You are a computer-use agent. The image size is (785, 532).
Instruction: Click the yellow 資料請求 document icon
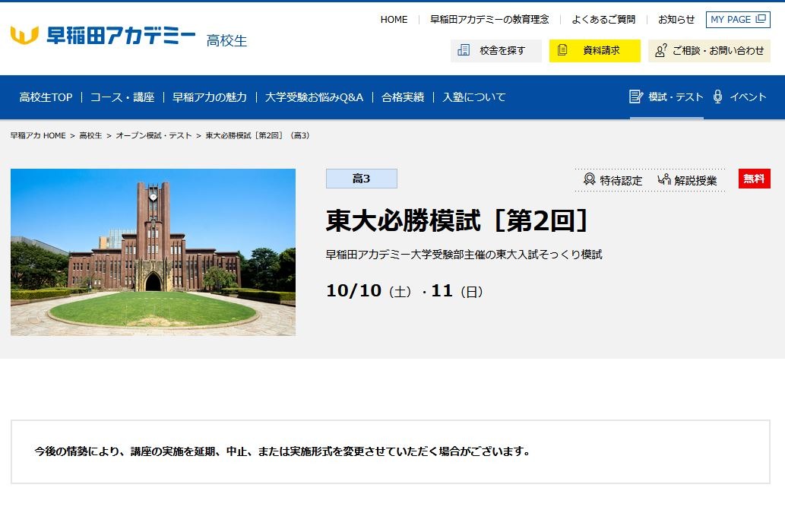563,50
